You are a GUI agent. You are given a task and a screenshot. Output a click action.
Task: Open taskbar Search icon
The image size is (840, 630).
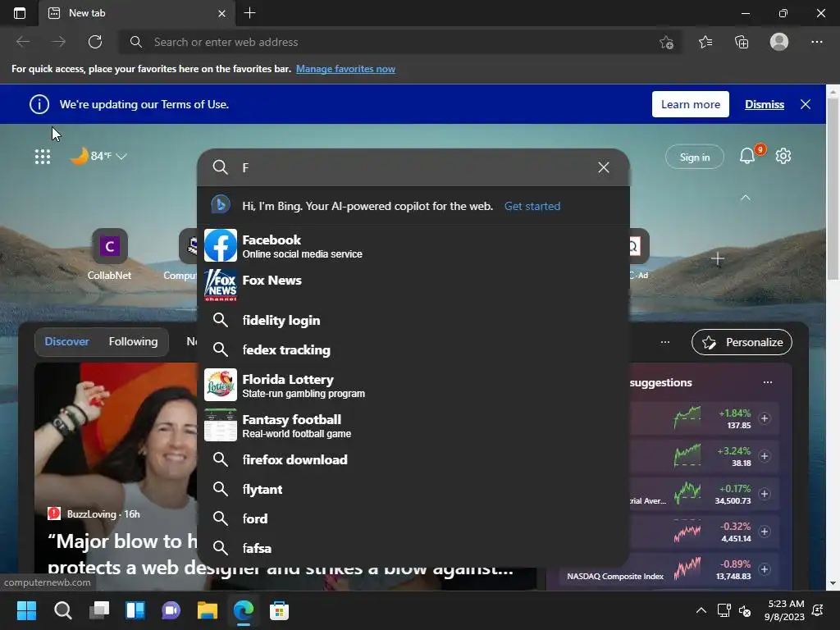point(62,610)
